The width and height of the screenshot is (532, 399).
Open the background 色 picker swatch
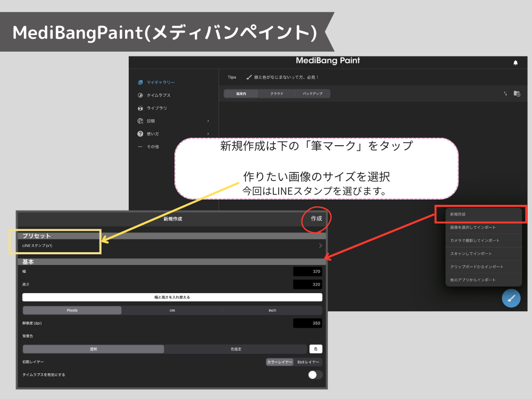[x=315, y=349]
